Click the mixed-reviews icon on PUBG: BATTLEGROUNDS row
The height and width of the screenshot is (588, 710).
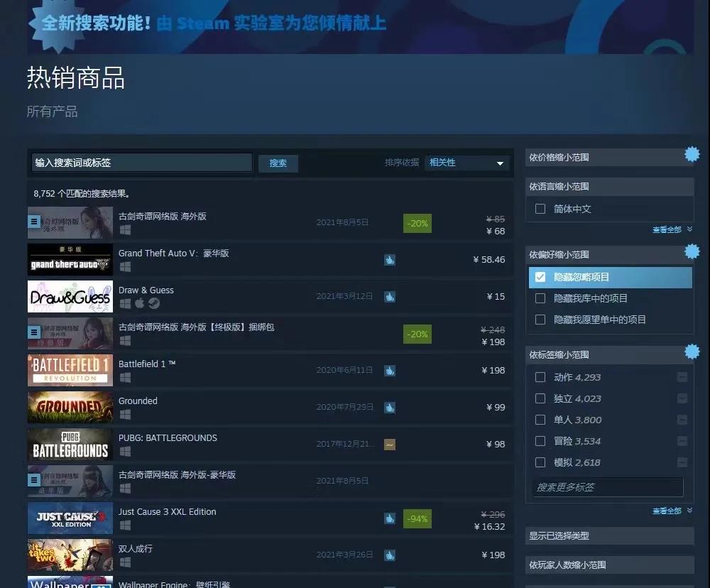(x=389, y=444)
